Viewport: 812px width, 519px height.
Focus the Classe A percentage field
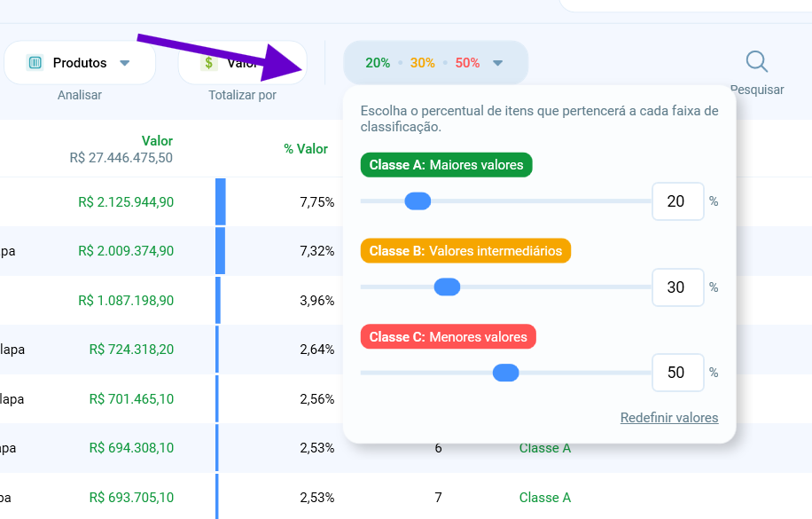tap(677, 201)
